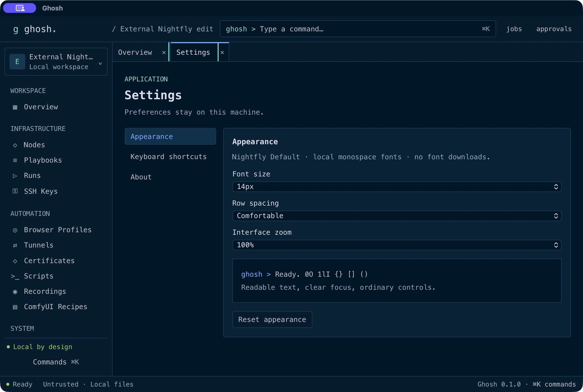Open Nodes in the sidebar

click(56, 145)
